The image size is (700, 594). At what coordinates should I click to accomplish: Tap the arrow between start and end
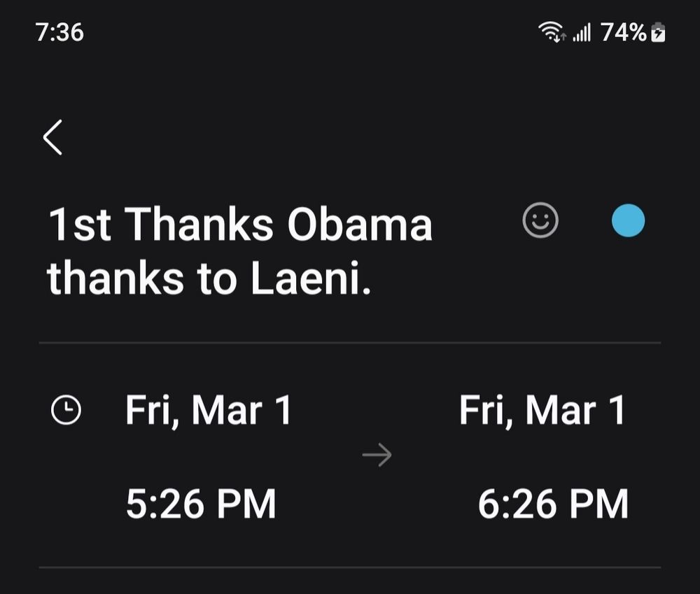tap(377, 456)
